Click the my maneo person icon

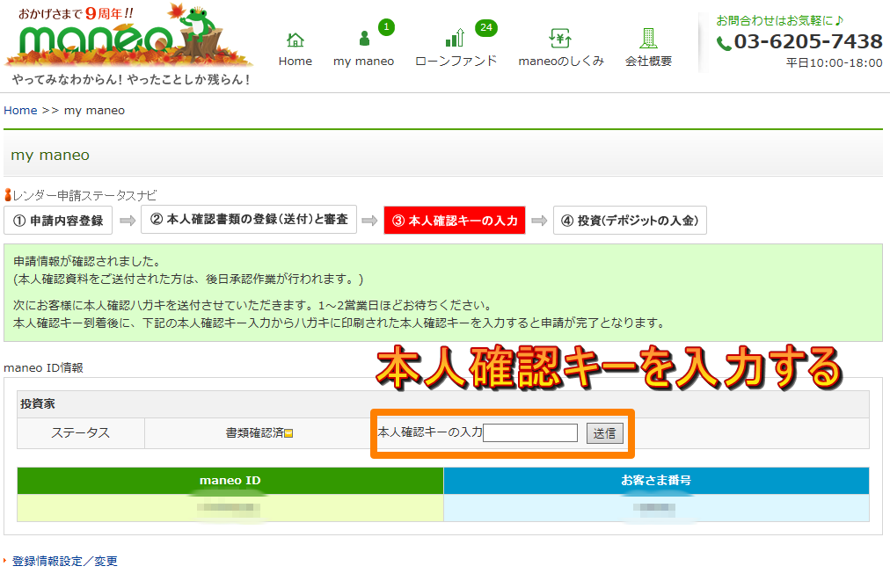tap(364, 38)
